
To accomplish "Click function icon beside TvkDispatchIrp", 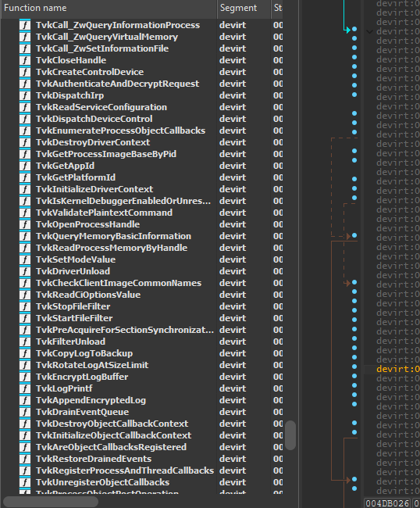I will [25, 95].
